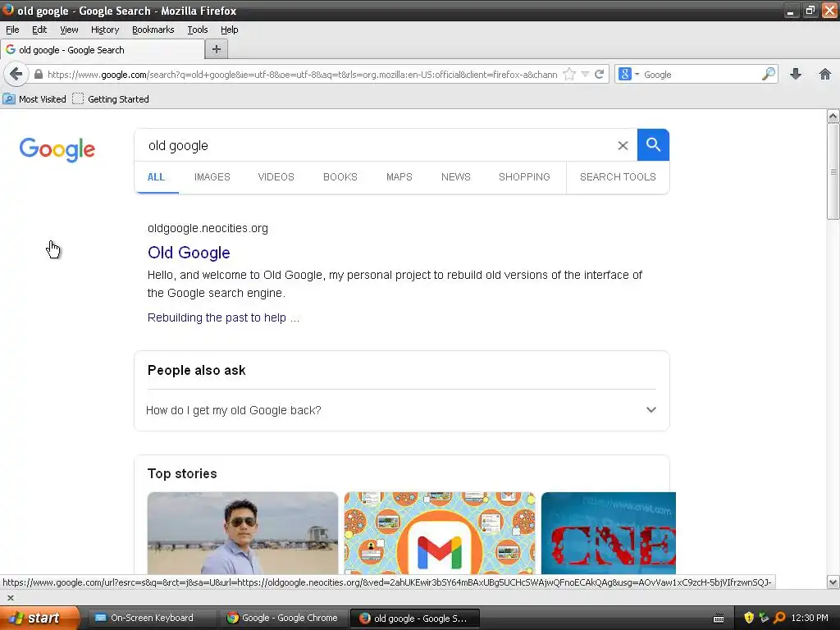This screenshot has height=630, width=840.
Task: Switch to the BOOKS tab
Action: click(340, 177)
